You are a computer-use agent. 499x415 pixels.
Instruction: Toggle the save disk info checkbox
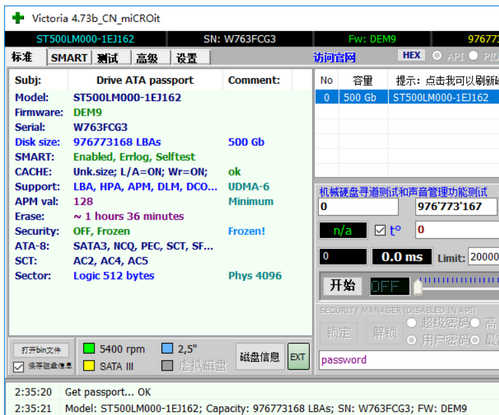[x=19, y=367]
